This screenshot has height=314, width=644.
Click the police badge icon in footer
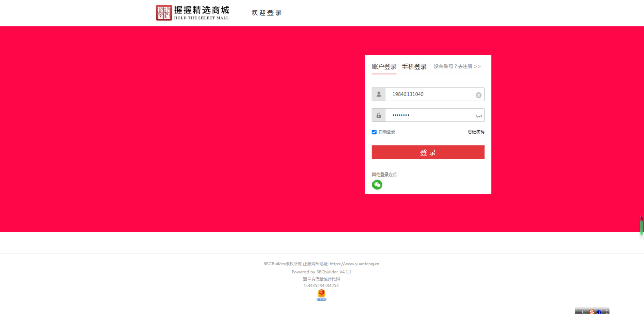(x=321, y=295)
